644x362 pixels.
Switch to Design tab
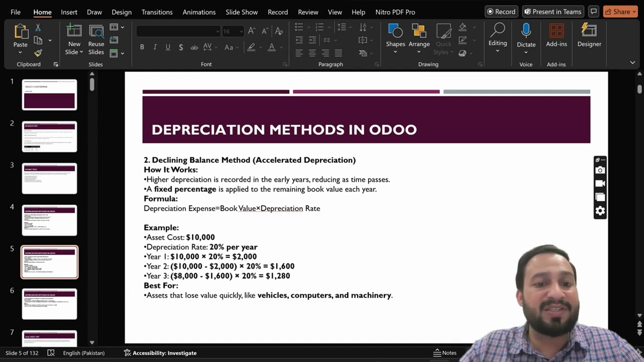tap(121, 12)
